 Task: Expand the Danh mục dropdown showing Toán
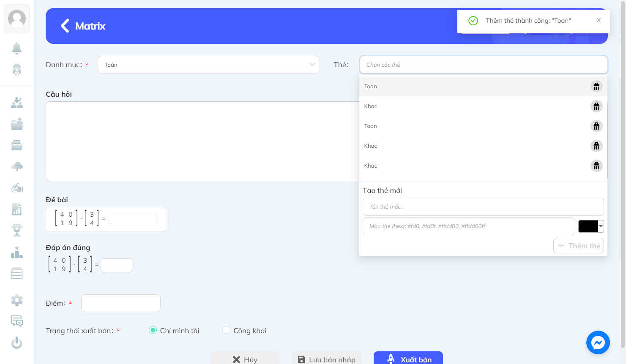[209, 65]
